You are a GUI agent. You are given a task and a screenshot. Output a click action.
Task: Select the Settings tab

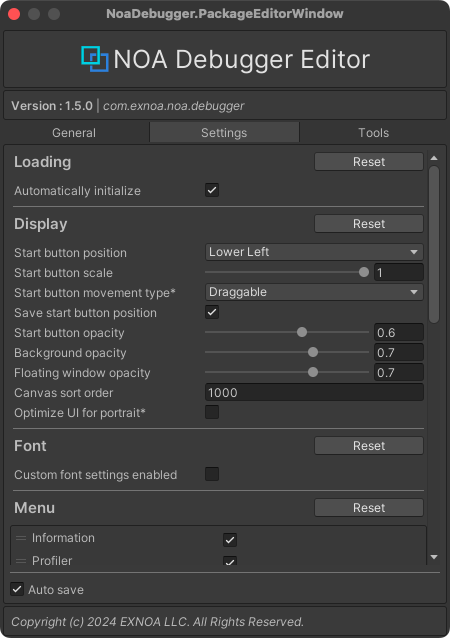pyautogui.click(x=224, y=133)
